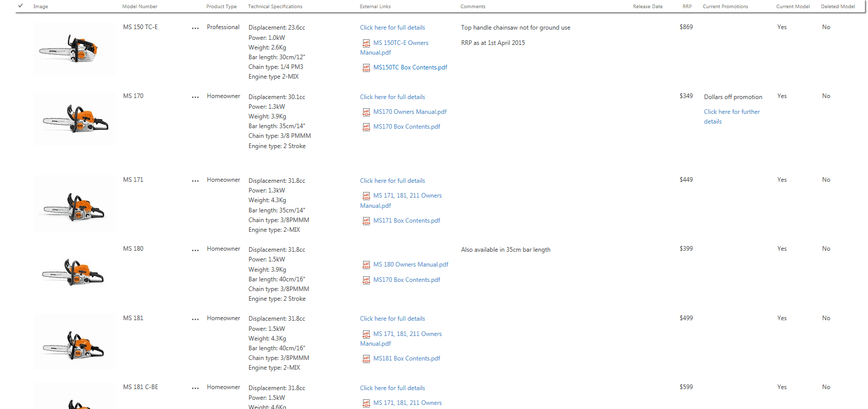The image size is (868, 409).
Task: Click the PDF icon for MS150TC Box Contents
Action: pyautogui.click(x=366, y=67)
